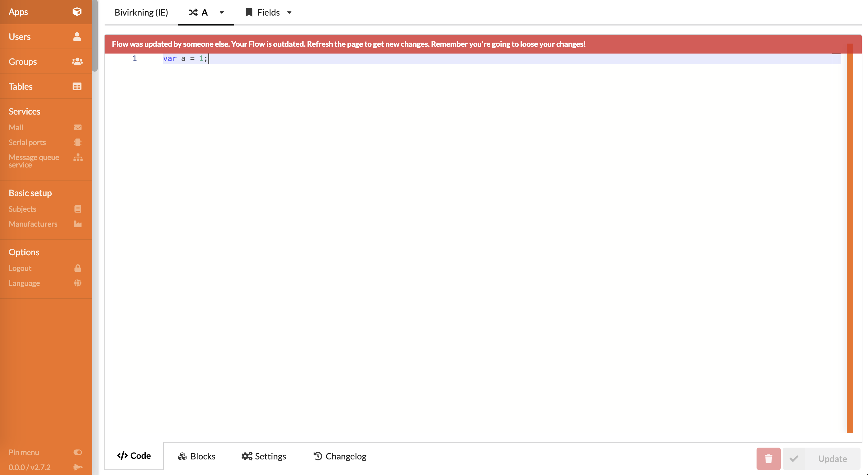Open the Changelog tab

pyautogui.click(x=340, y=456)
